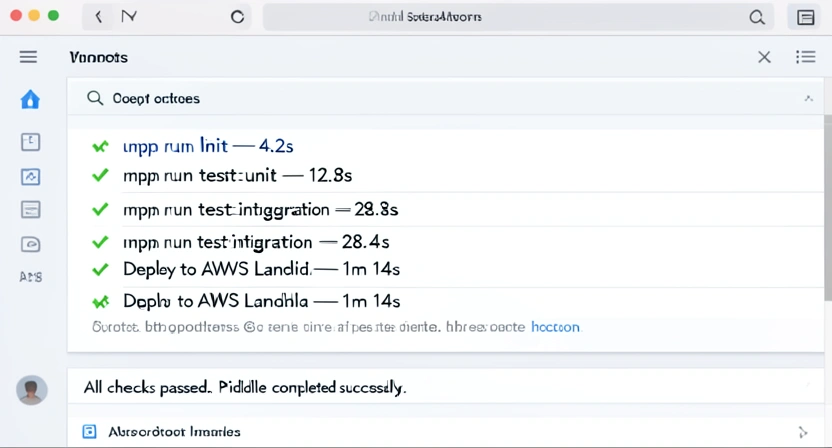This screenshot has width=832, height=448.
Task: Open the second sidebar panel icon
Action: click(30, 142)
